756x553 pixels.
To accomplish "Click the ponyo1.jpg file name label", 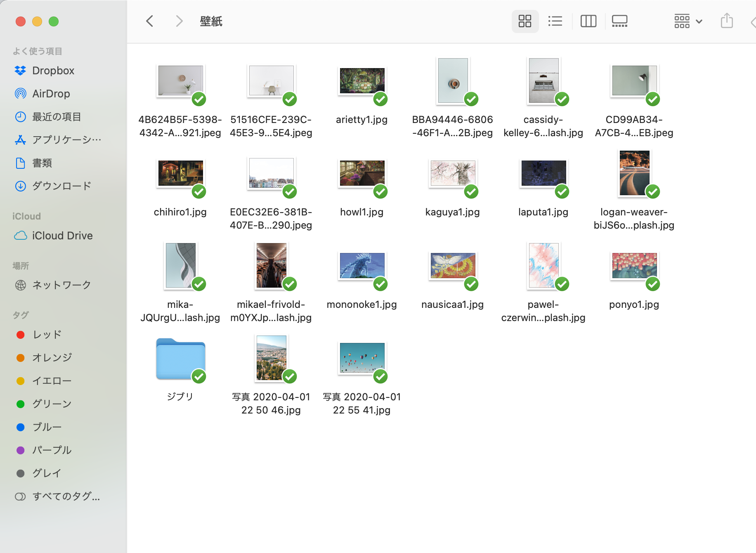I will tap(634, 305).
